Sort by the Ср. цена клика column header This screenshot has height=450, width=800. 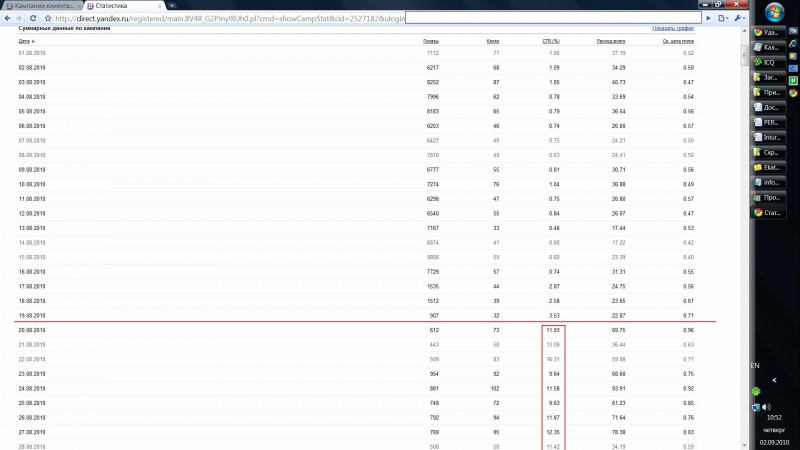point(678,41)
